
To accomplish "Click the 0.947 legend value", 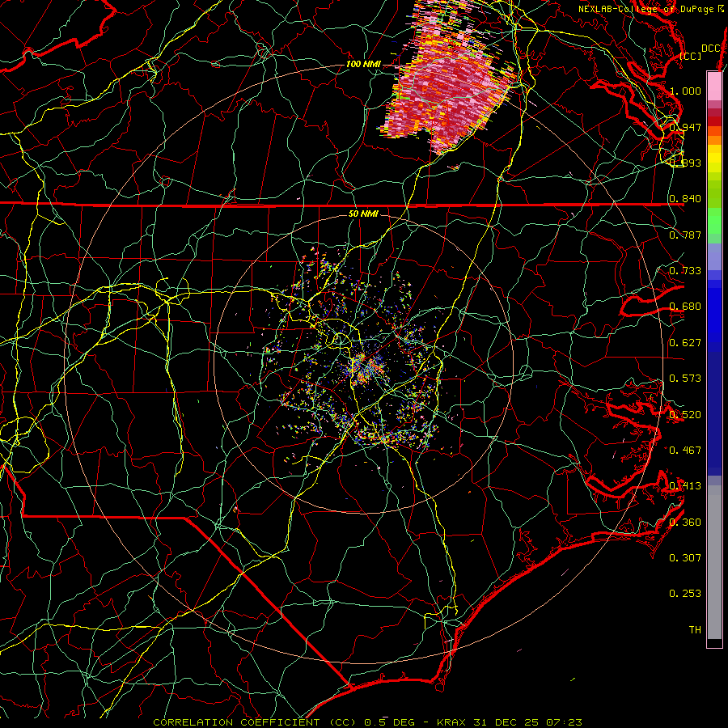I will [685, 127].
